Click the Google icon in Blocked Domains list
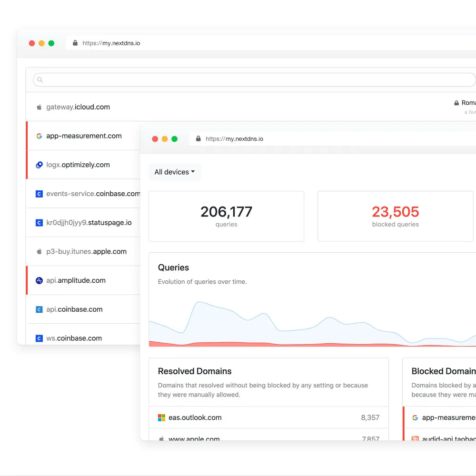Viewport: 476px width, 476px height. tap(415, 418)
